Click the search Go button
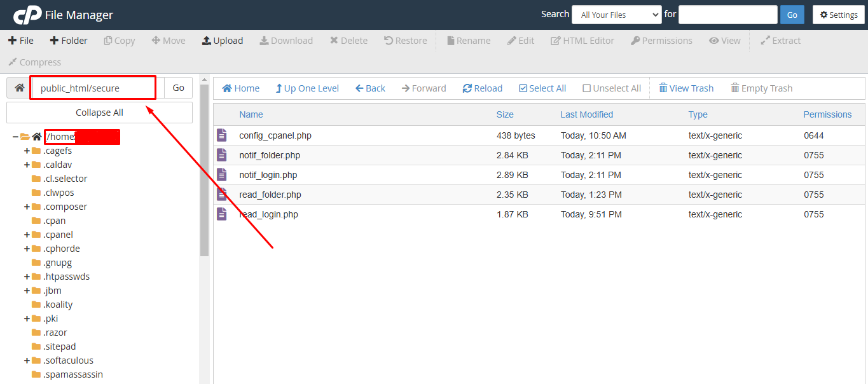 [792, 15]
